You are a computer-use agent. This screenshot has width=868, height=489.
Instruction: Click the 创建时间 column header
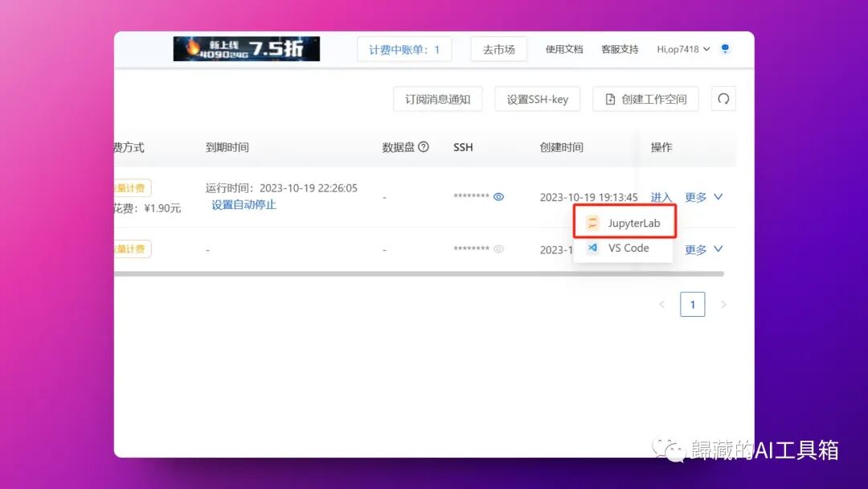click(561, 147)
